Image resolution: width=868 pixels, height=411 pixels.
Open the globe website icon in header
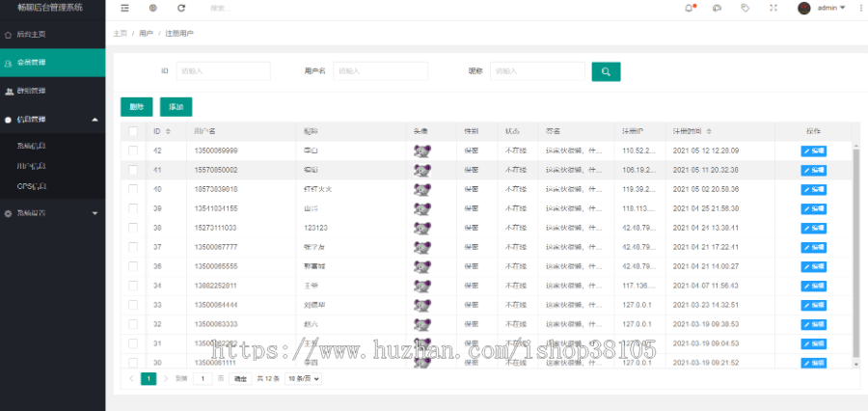pos(153,8)
